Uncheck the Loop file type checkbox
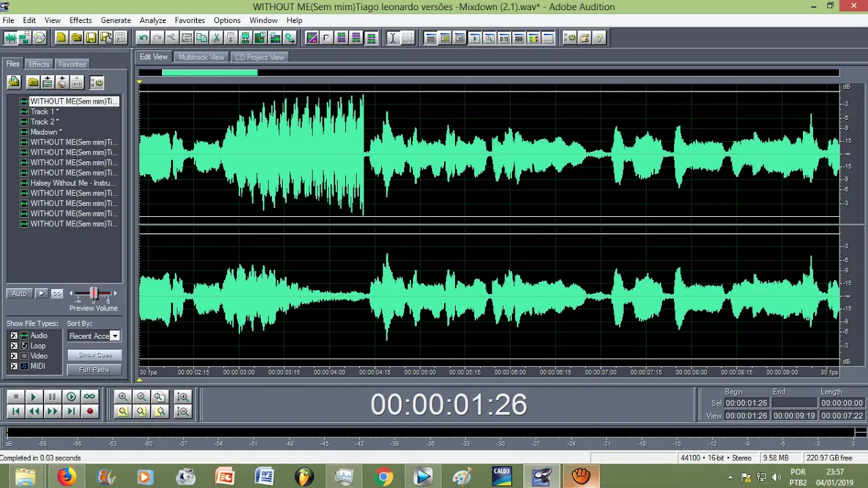Image resolution: width=868 pixels, height=488 pixels. tap(14, 346)
